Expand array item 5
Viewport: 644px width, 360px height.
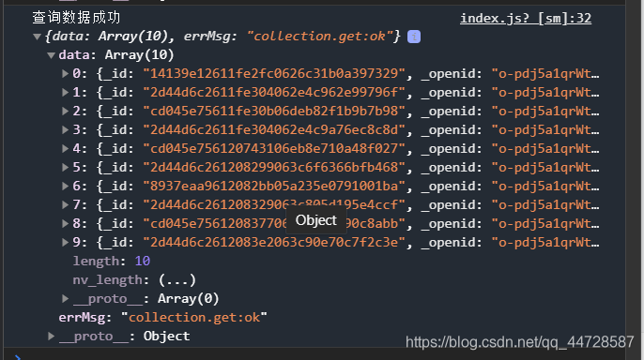click(65, 167)
